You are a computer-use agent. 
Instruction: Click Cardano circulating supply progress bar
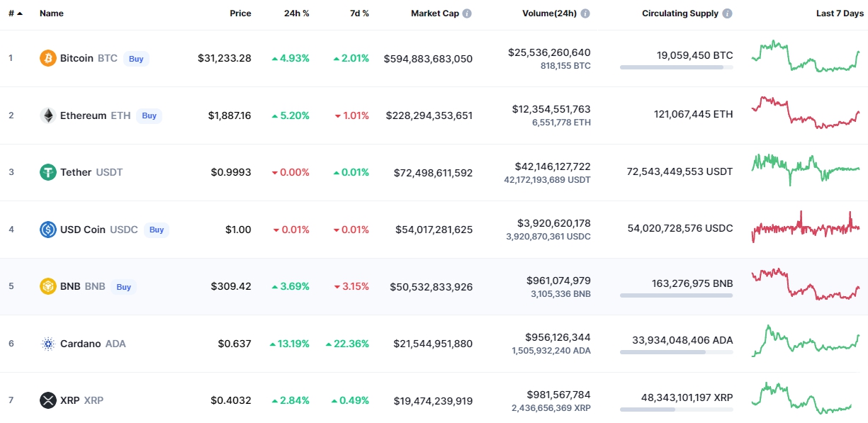click(x=677, y=352)
